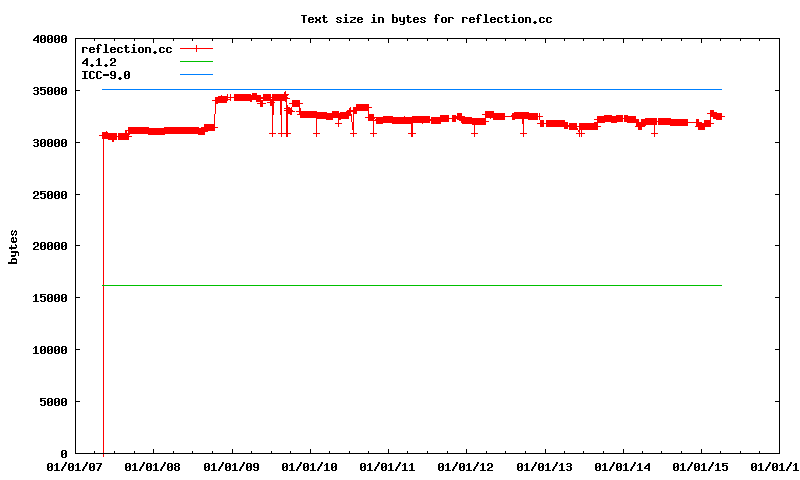Viewport: 800px width, 480px height.
Task: Select the 01/01/14 x-axis date label
Action: 622,467
